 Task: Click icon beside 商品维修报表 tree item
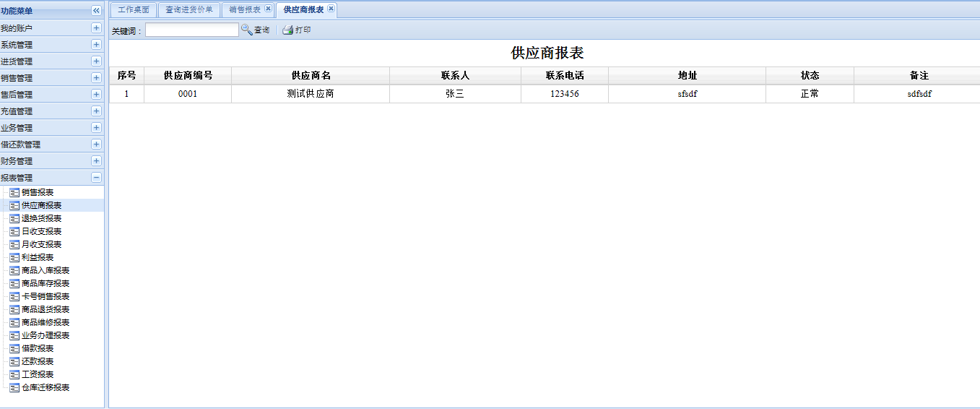pos(14,323)
